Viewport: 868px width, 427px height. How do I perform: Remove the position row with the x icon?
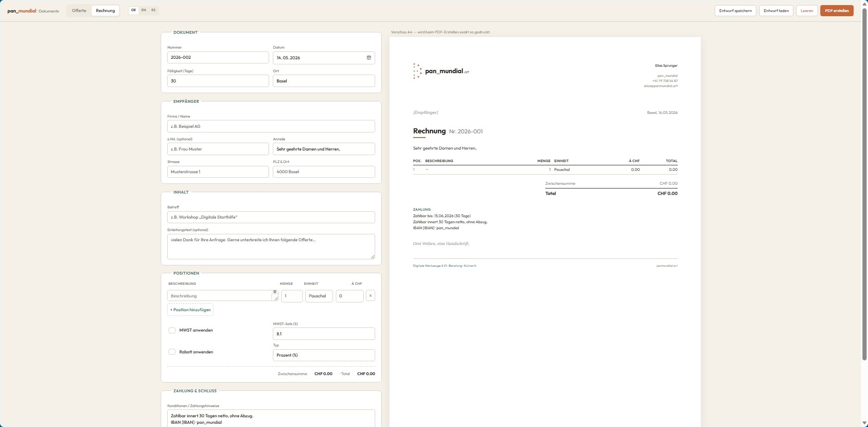(371, 295)
